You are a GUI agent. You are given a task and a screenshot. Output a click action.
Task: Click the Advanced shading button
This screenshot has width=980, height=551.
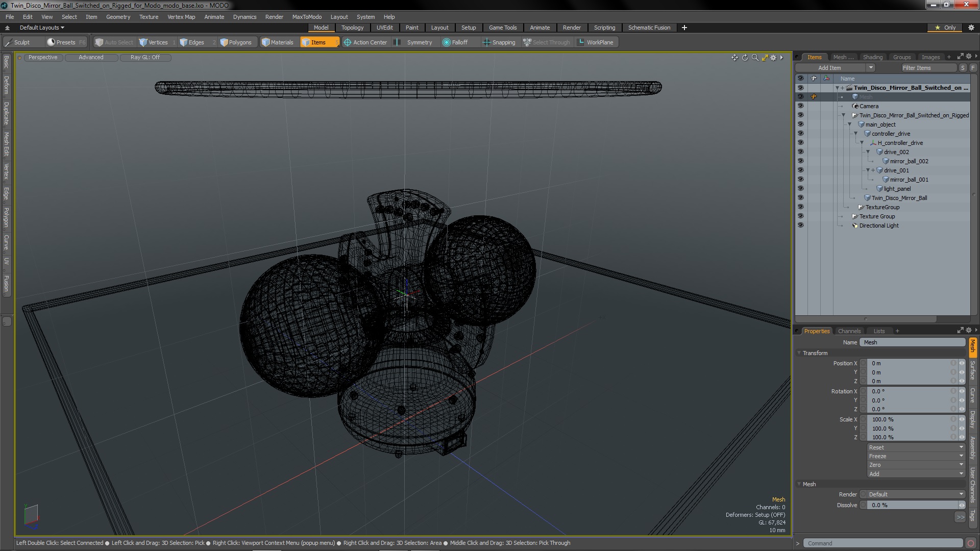click(x=91, y=58)
